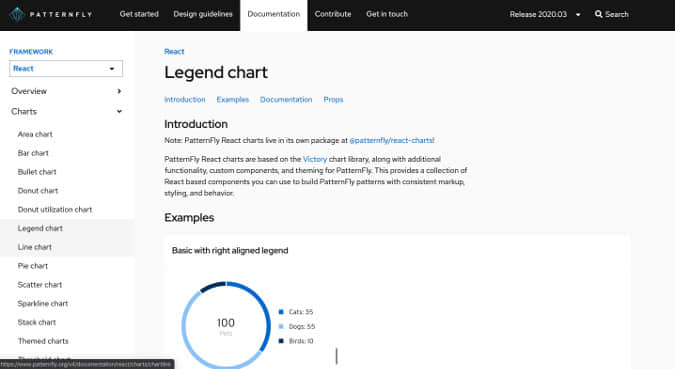Open the Victory chart library link
The width and height of the screenshot is (675, 369).
pyautogui.click(x=315, y=159)
